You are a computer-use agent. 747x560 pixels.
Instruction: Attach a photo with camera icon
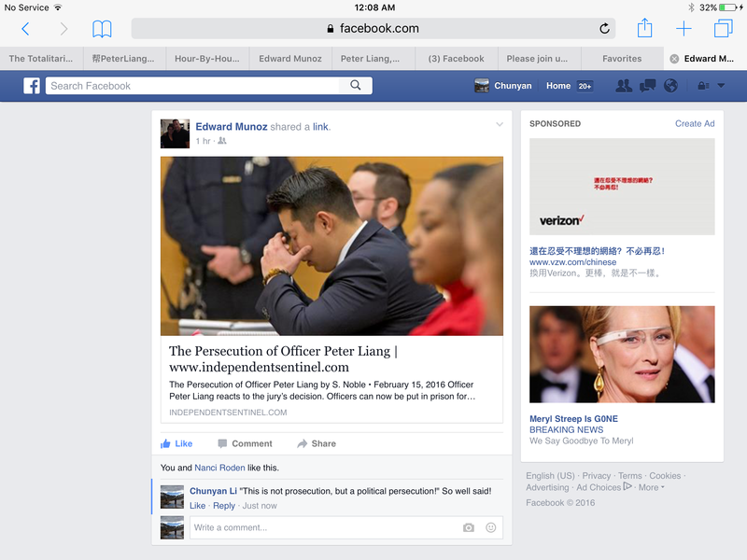(x=469, y=527)
